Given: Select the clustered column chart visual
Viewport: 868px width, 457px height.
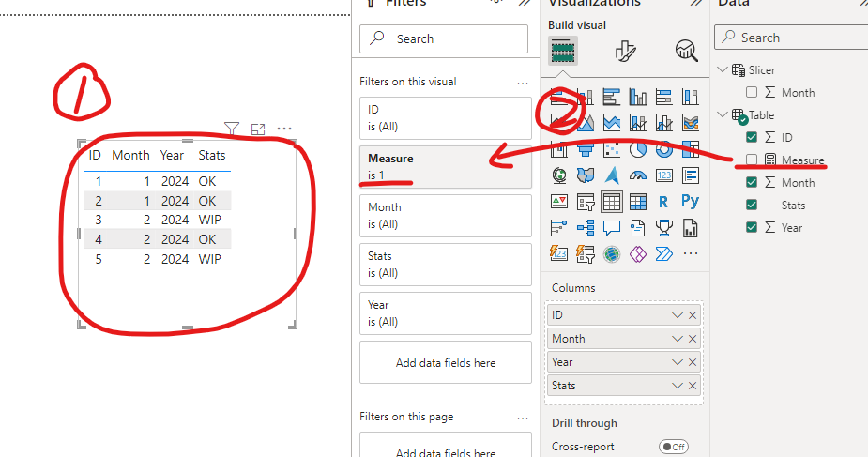Looking at the screenshot, I should 638,97.
